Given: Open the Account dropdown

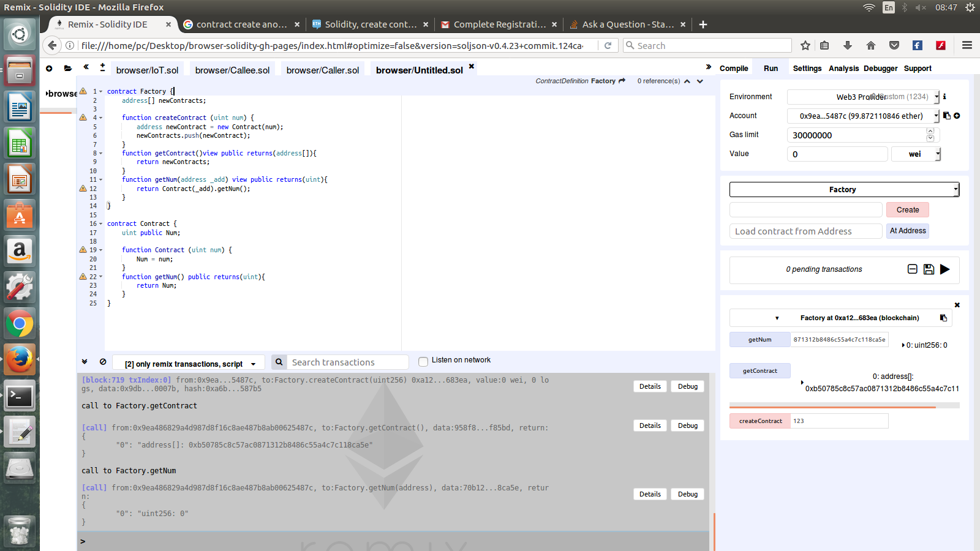Looking at the screenshot, I should 864,116.
